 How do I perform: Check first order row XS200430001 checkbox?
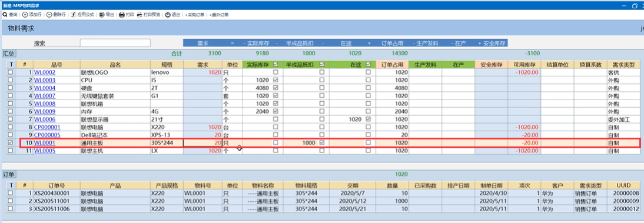(x=11, y=193)
